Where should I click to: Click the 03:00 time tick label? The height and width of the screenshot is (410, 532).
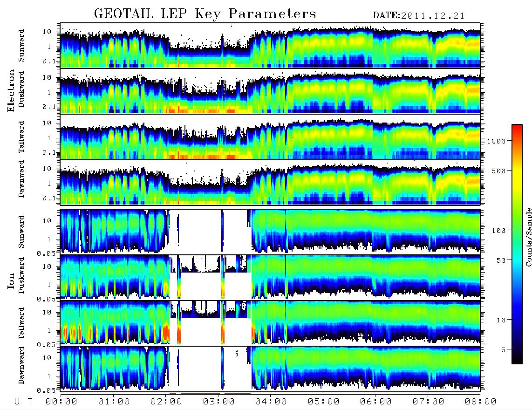click(219, 402)
